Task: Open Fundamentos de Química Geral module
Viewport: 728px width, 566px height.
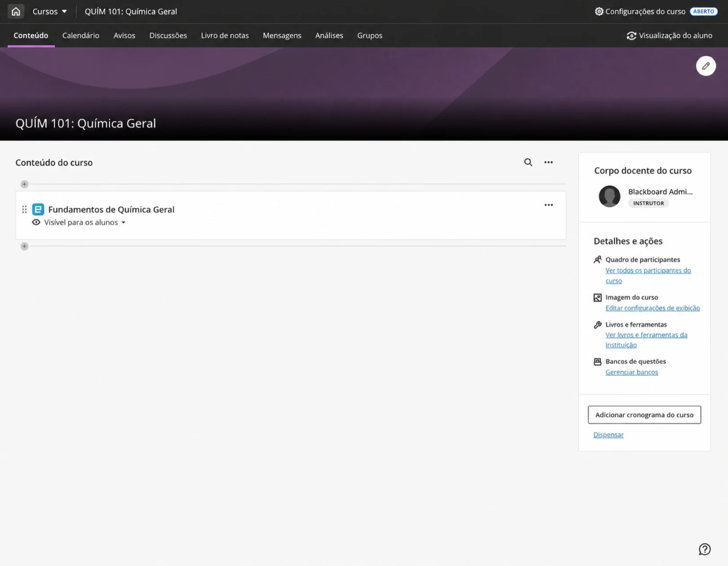Action: point(111,210)
